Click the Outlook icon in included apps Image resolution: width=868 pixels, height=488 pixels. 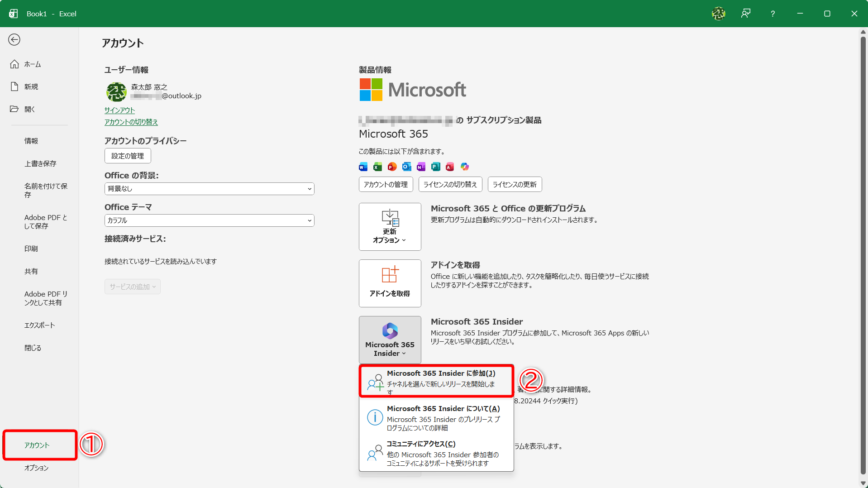pyautogui.click(x=406, y=167)
